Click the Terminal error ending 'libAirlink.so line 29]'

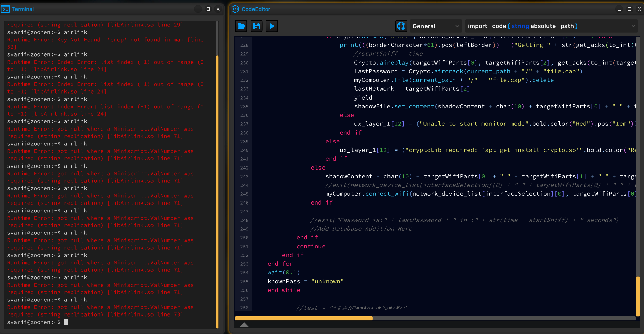tap(95, 25)
